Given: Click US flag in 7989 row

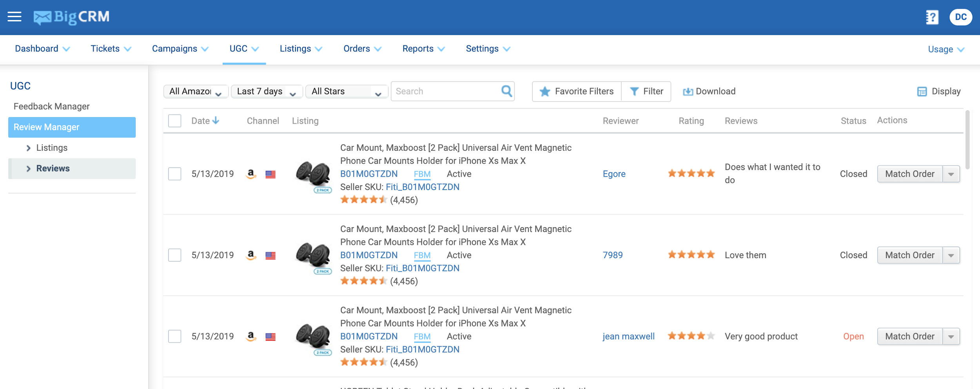Looking at the screenshot, I should point(270,256).
